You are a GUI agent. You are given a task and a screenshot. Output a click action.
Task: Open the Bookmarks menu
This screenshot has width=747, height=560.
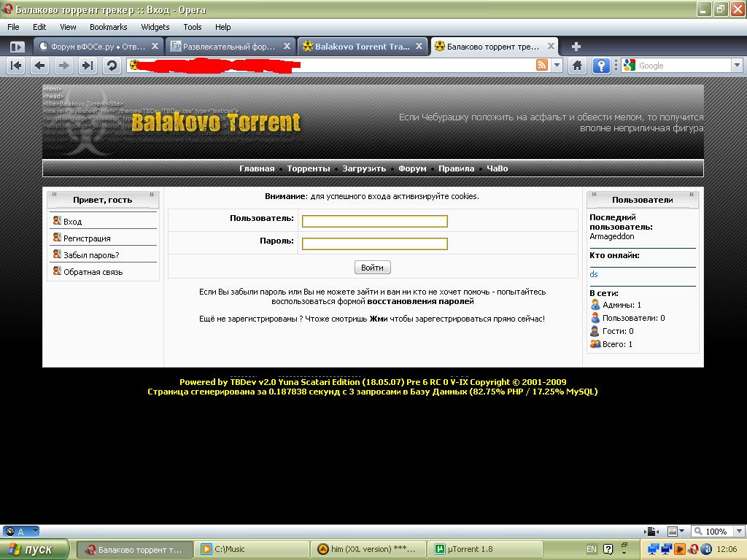(x=108, y=27)
